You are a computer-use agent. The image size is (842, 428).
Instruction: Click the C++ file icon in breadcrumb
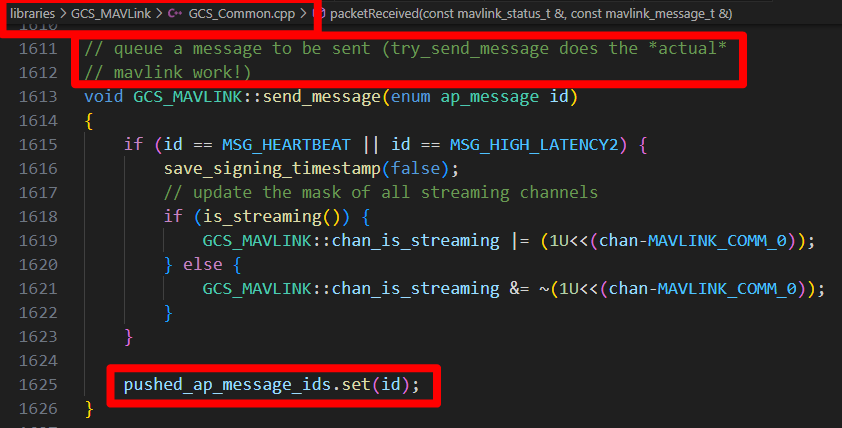point(175,13)
